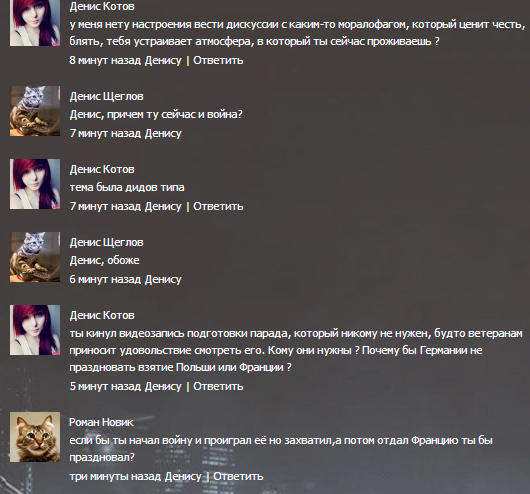Click the '5 минут назад' timestamp

click(x=105, y=386)
